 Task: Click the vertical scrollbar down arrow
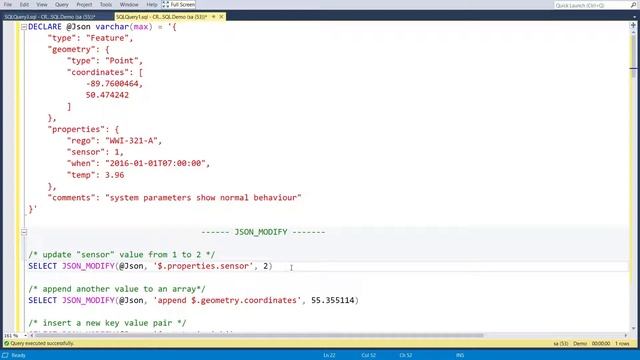633,328
